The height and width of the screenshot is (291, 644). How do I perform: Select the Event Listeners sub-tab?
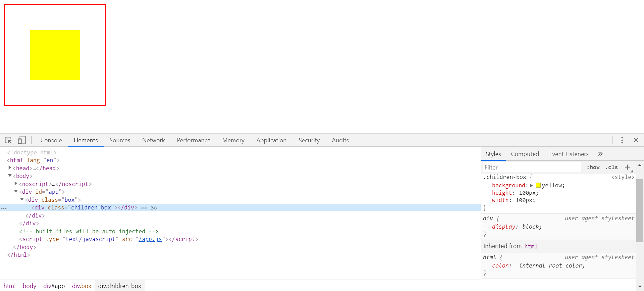click(569, 154)
